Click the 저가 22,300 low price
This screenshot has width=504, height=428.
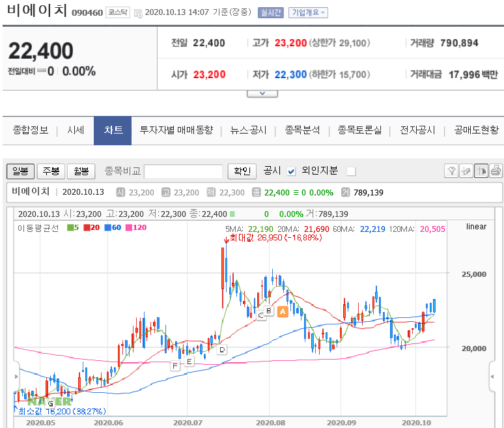coord(290,75)
